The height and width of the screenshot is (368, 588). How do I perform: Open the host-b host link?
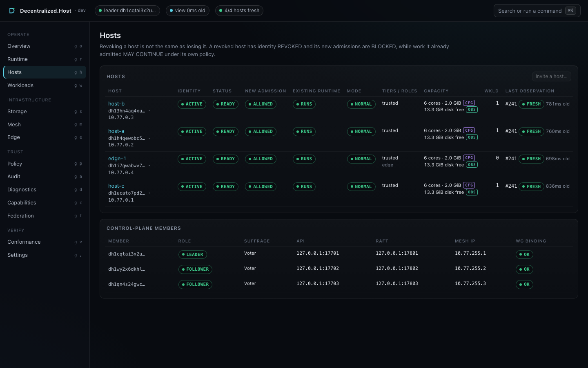pos(116,104)
